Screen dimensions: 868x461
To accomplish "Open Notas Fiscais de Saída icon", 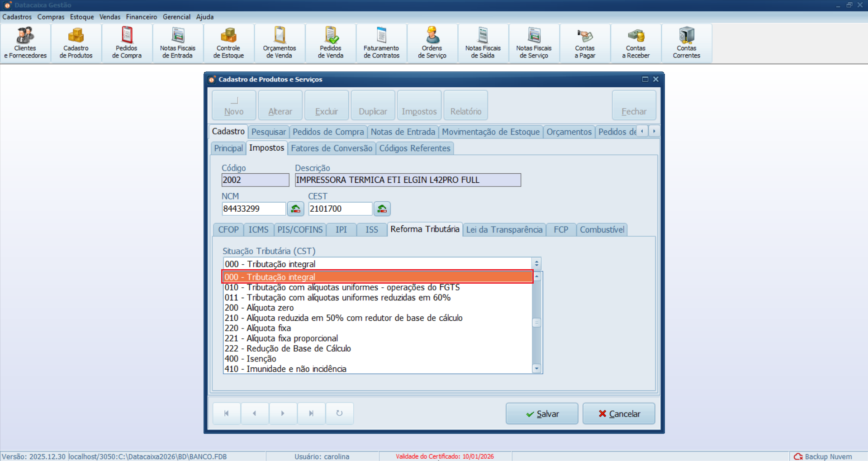I will coord(483,43).
